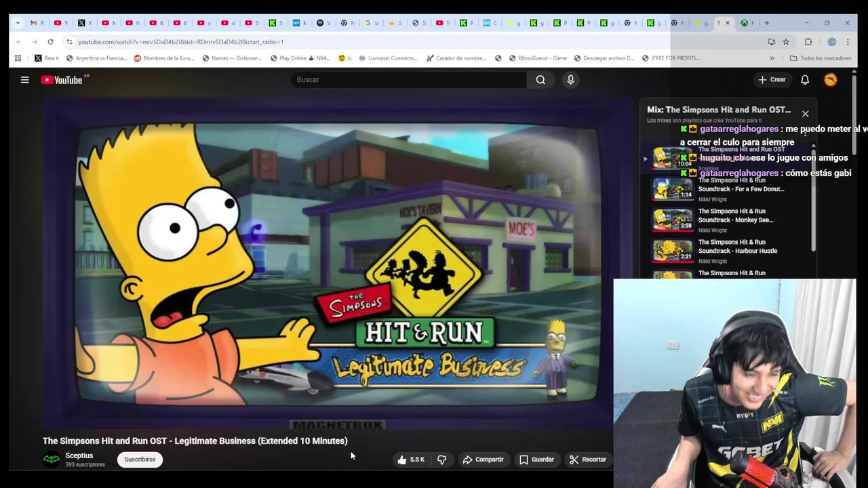Open a new browser tab
Screen dimensions: 868x488
tap(767, 23)
